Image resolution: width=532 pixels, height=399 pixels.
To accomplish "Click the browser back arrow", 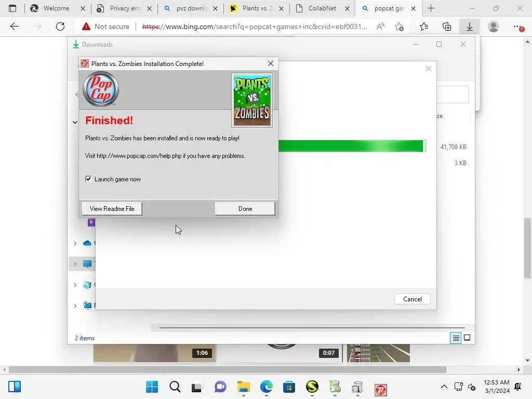I will (14, 26).
